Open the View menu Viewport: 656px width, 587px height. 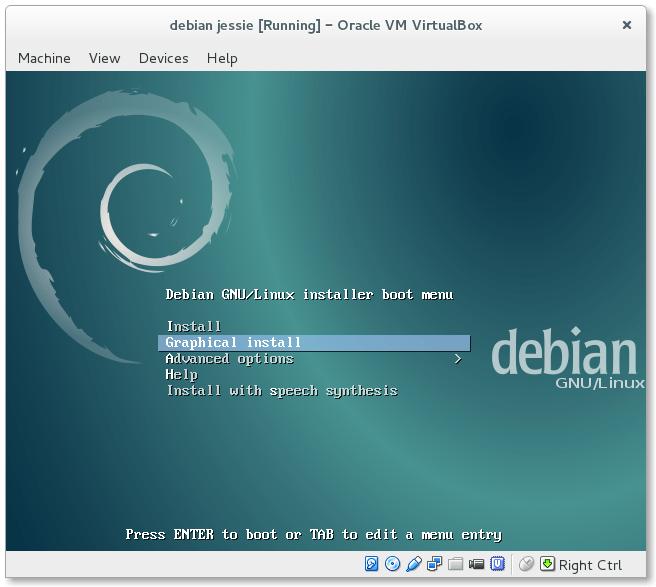105,58
